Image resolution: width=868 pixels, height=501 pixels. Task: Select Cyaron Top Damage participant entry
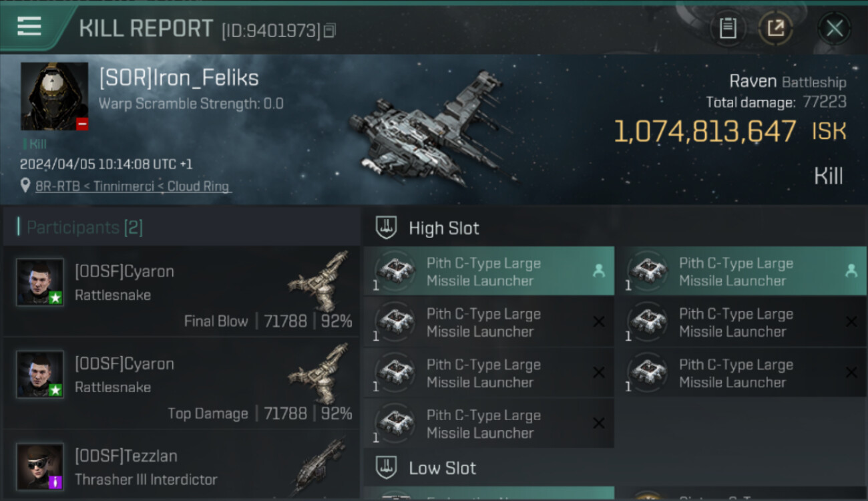[180, 383]
